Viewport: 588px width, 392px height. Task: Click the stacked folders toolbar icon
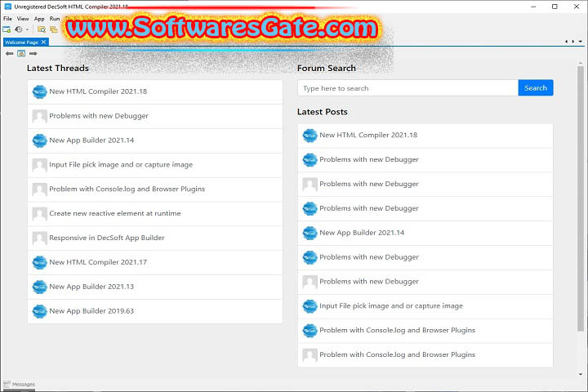click(x=54, y=29)
